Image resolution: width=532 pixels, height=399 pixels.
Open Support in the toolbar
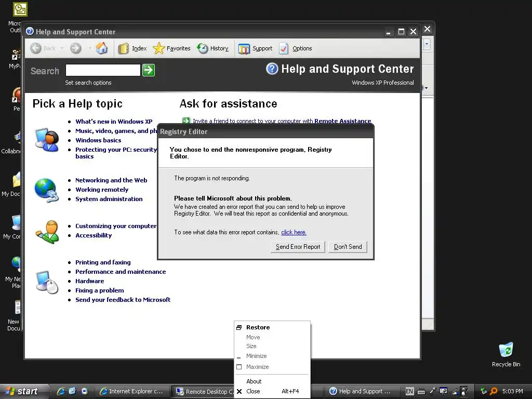click(x=255, y=48)
